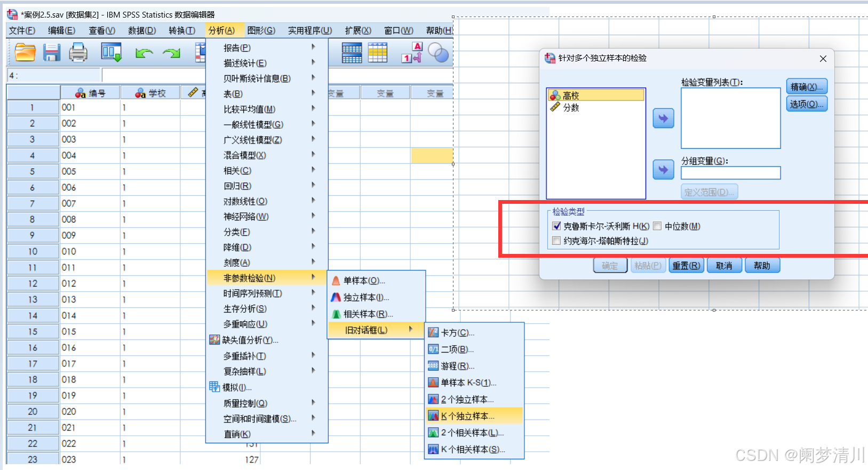The height and width of the screenshot is (470, 868).
Task: Select 高校 in dialog variable list
Action: coord(596,95)
